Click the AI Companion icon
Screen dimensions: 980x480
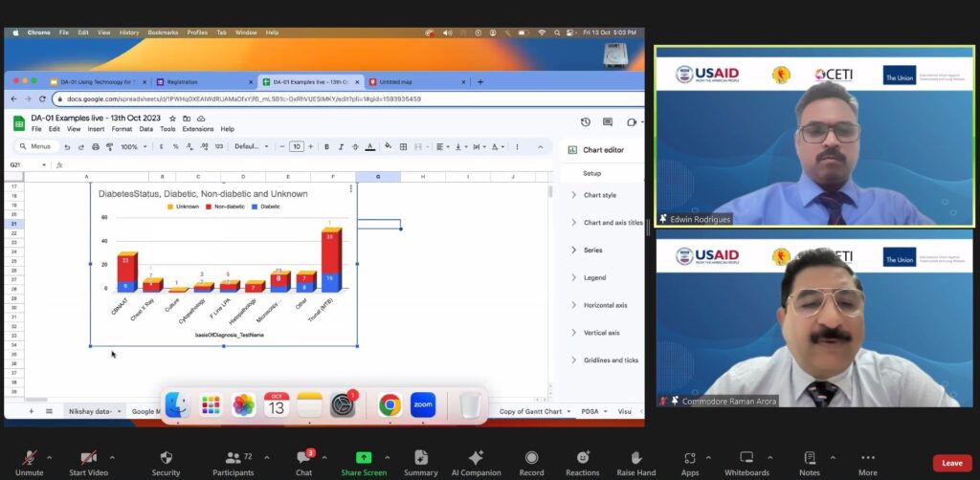[476, 458]
